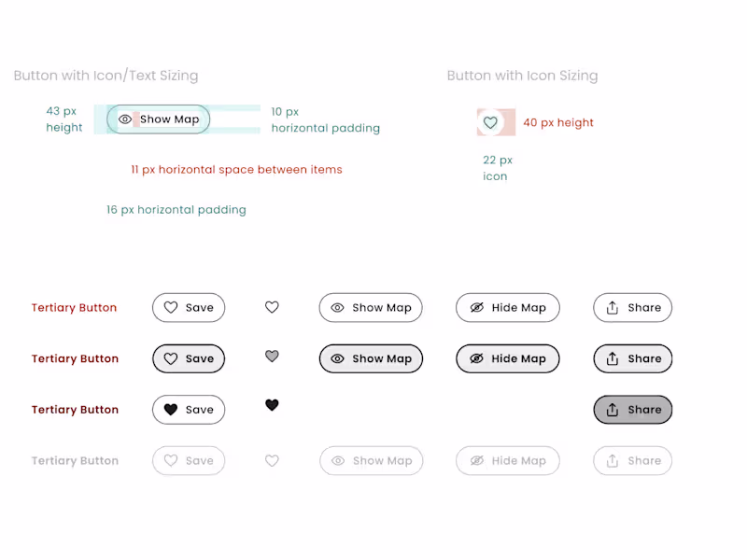Click the disabled Show Map button in the bottom row
Image resolution: width=747 pixels, height=560 pixels.
click(371, 461)
